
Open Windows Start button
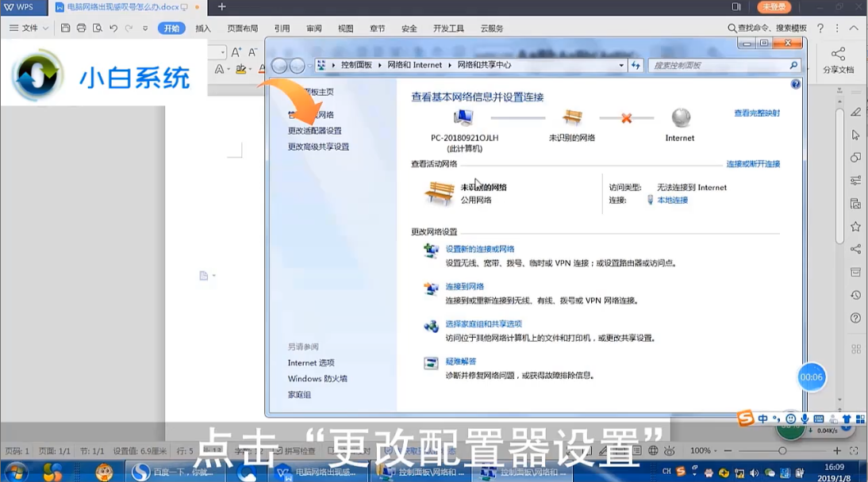[x=16, y=472]
